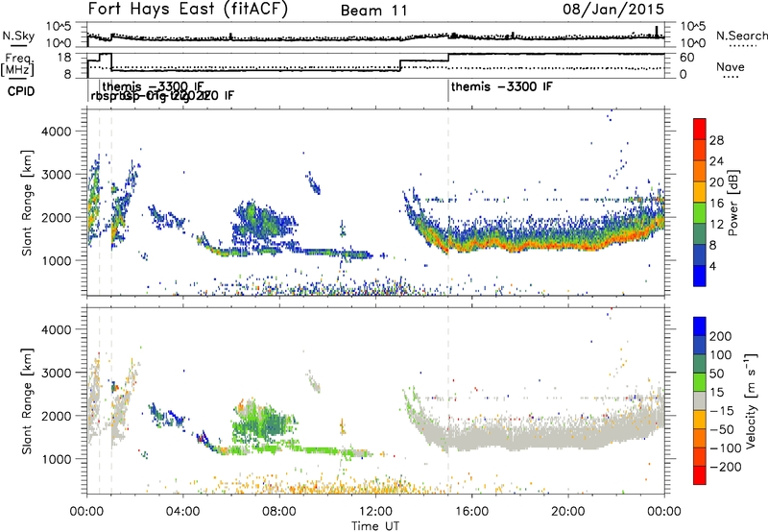Select the 'Beam 11' label

click(374, 11)
